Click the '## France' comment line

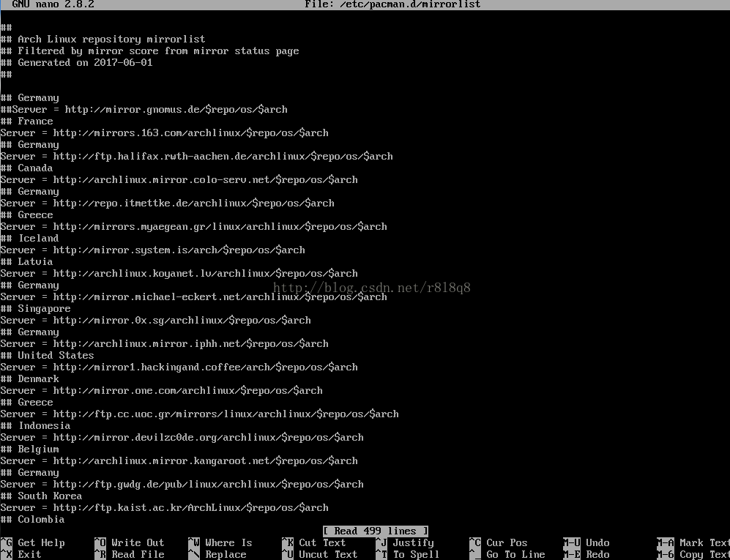point(26,121)
